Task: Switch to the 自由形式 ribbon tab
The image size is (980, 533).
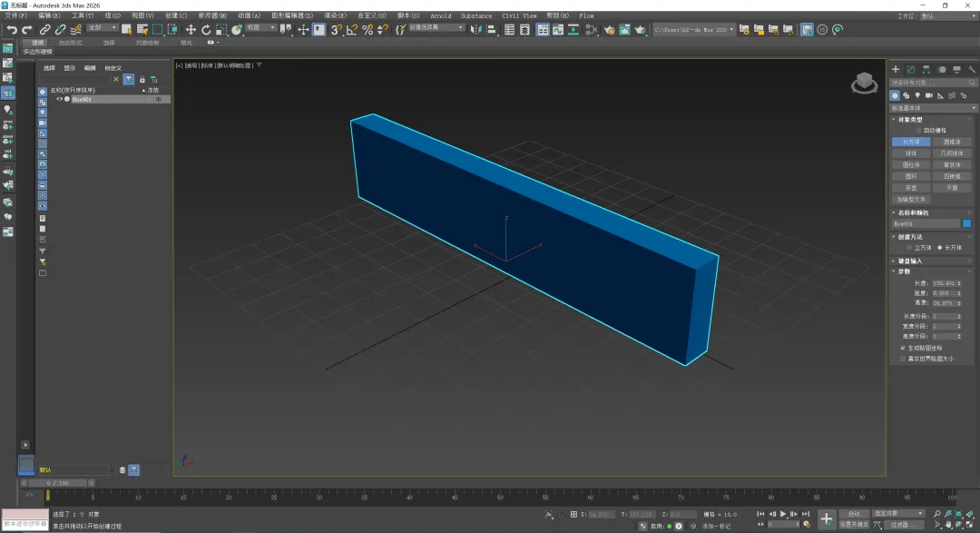Action: [70, 43]
